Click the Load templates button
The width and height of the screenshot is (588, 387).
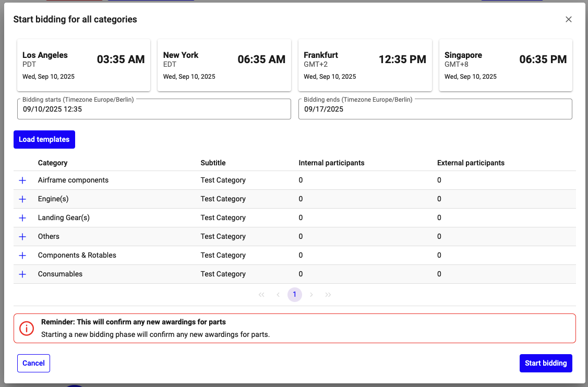point(44,139)
